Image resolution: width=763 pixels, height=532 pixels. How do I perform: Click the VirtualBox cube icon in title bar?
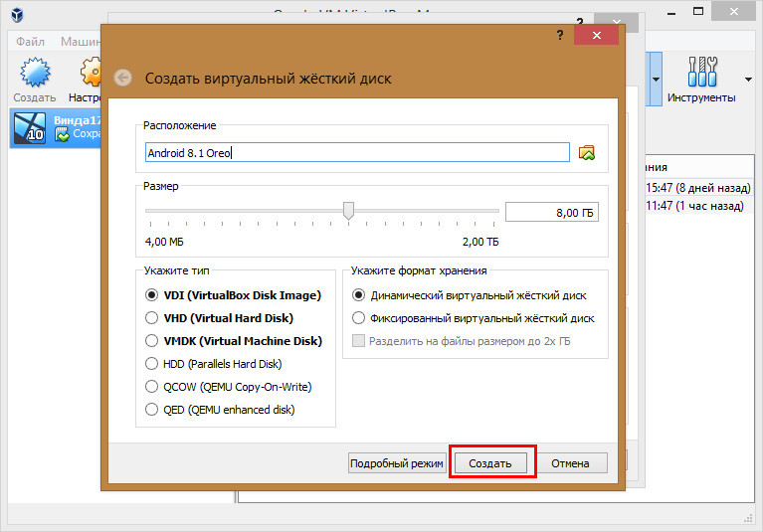point(17,15)
